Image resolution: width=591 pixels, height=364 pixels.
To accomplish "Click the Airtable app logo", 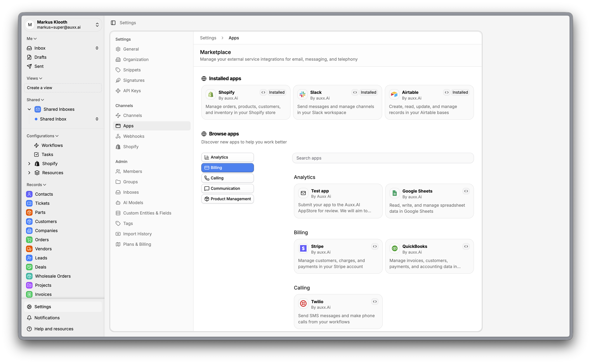I will pos(394,95).
